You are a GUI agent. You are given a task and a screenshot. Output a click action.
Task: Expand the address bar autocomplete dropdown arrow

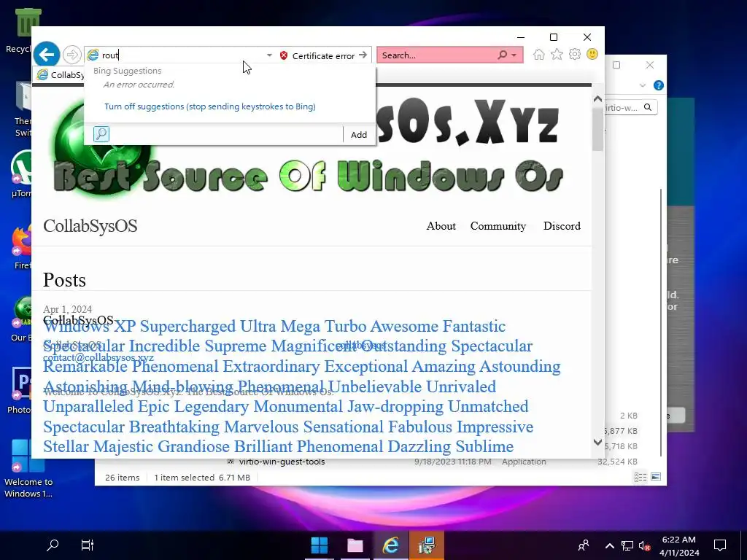tap(269, 55)
